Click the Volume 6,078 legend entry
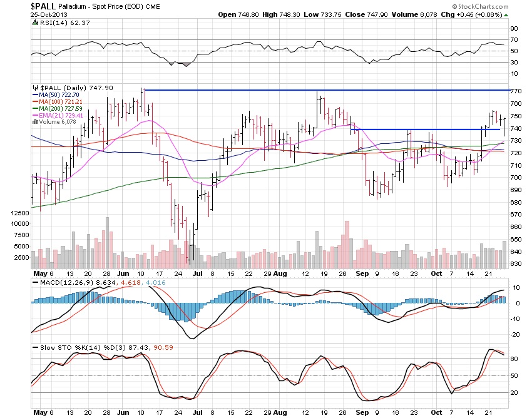This screenshot has height=418, width=532. click(x=58, y=122)
